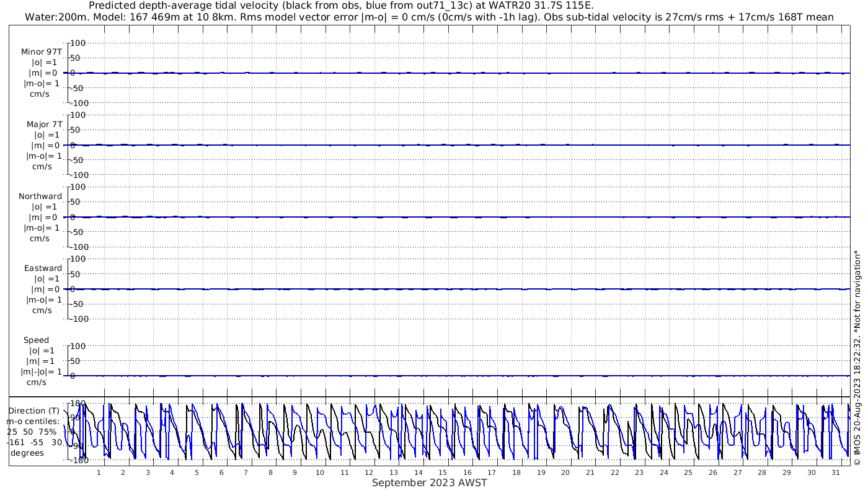Click the "-161 -55 30" centile values
This screenshot has height=496, width=868.
tap(35, 442)
